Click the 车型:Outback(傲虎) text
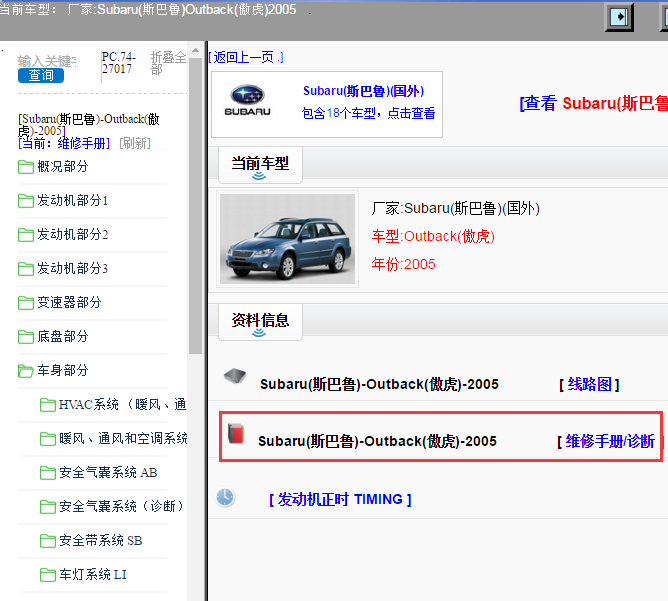The height and width of the screenshot is (601, 668). [x=433, y=236]
